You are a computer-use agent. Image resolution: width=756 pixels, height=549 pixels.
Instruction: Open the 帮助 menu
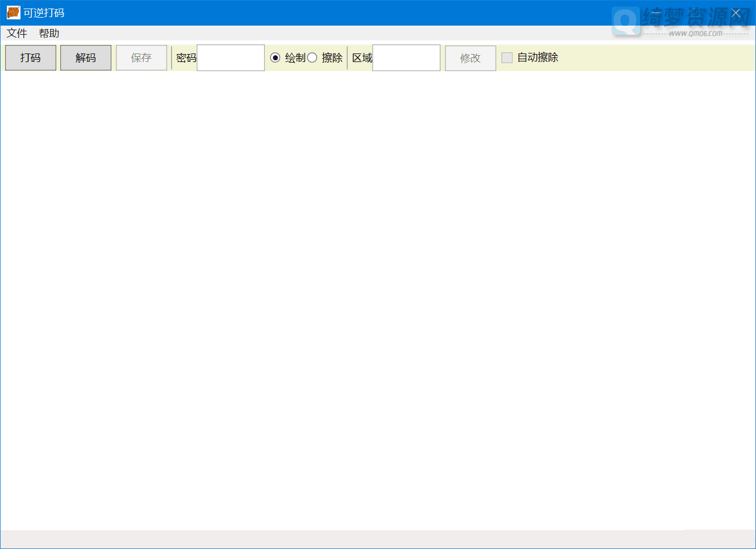(49, 34)
